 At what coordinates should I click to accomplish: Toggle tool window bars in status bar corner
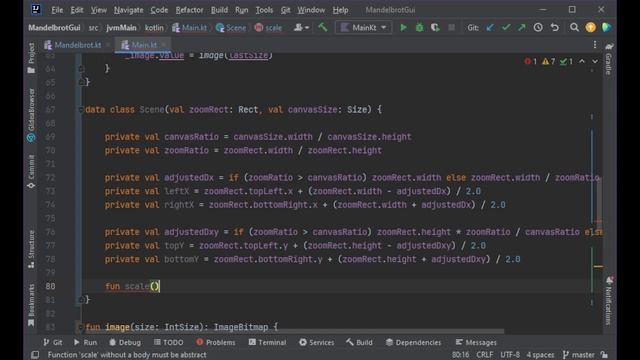[x=35, y=355]
